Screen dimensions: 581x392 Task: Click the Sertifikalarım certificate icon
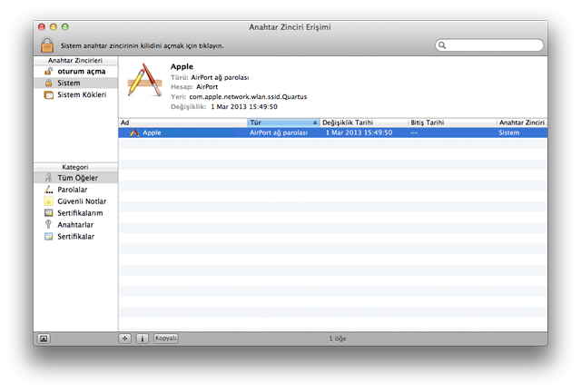48,213
